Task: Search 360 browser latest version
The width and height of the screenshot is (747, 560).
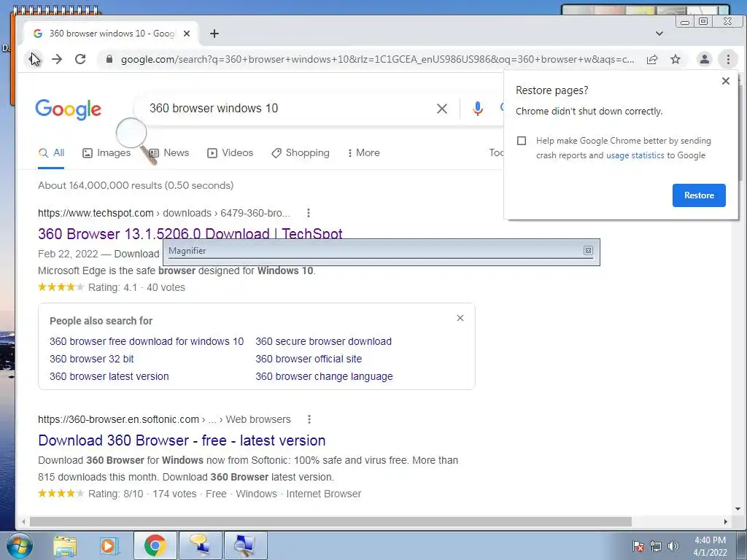Action: [109, 376]
